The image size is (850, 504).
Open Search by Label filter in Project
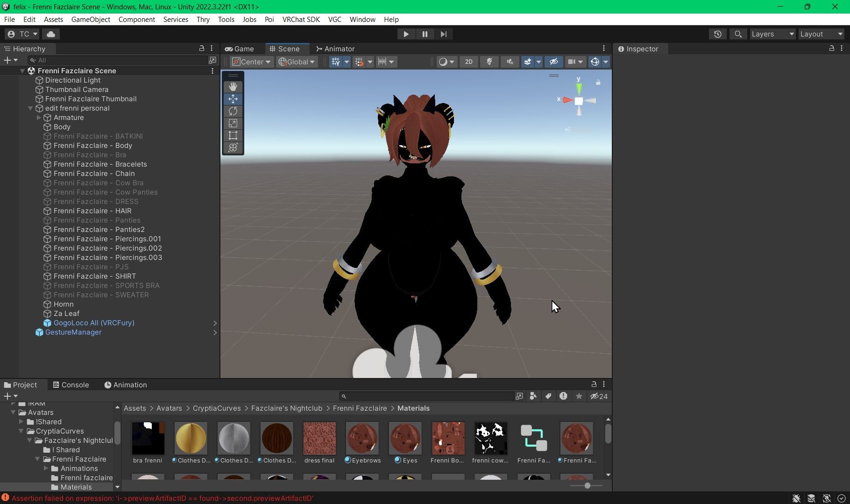click(x=548, y=396)
